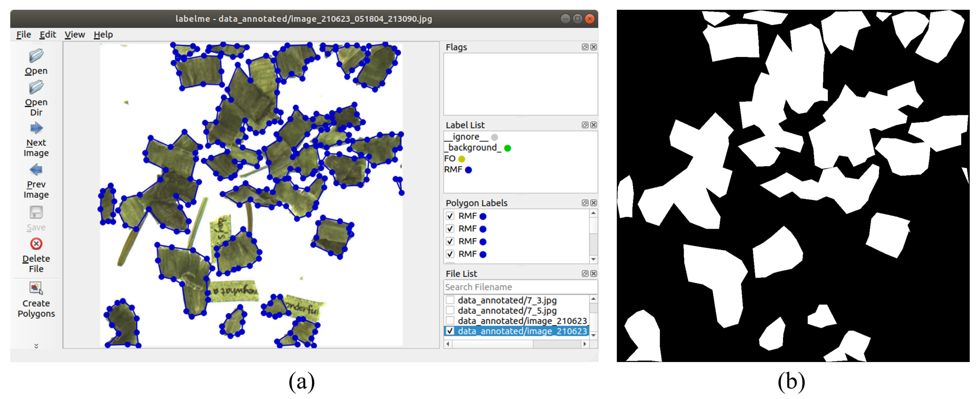Open the Edit menu
980x399 pixels.
click(48, 35)
